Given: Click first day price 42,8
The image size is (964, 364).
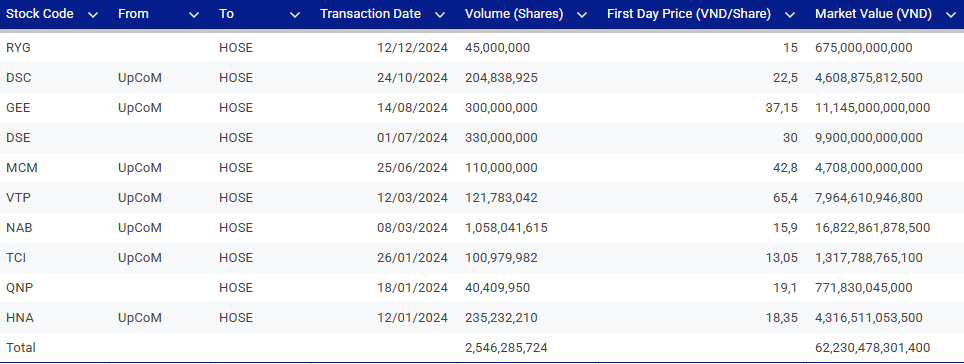Looking at the screenshot, I should [786, 168].
